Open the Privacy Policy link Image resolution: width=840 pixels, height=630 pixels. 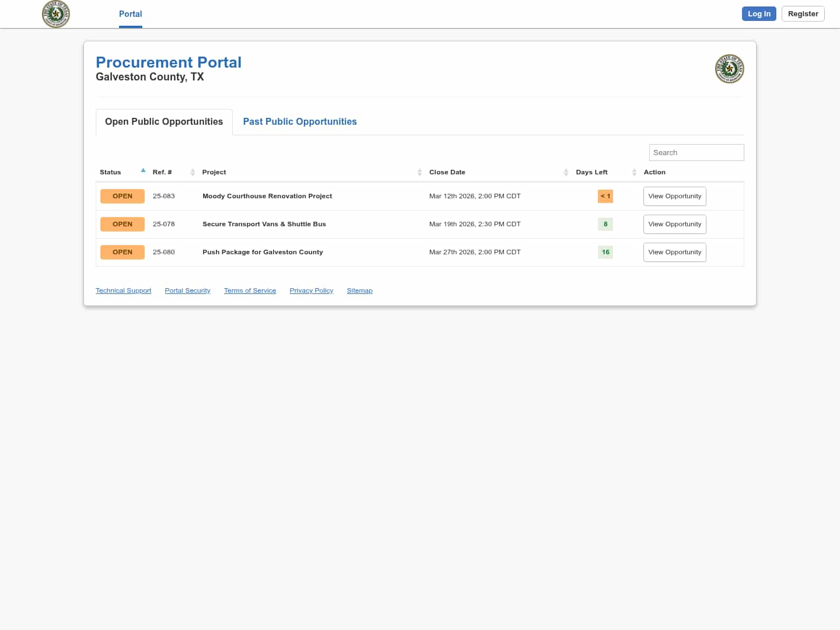[x=311, y=290]
